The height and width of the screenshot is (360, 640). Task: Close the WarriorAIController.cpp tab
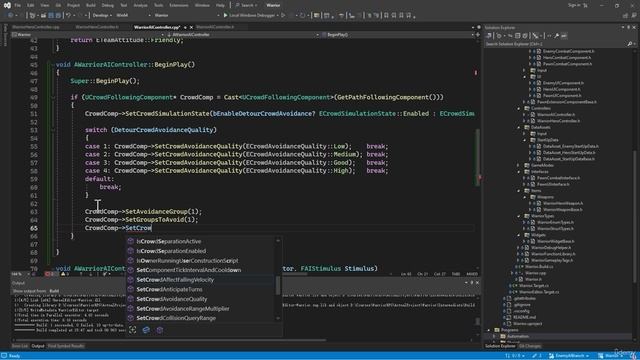(x=191, y=27)
